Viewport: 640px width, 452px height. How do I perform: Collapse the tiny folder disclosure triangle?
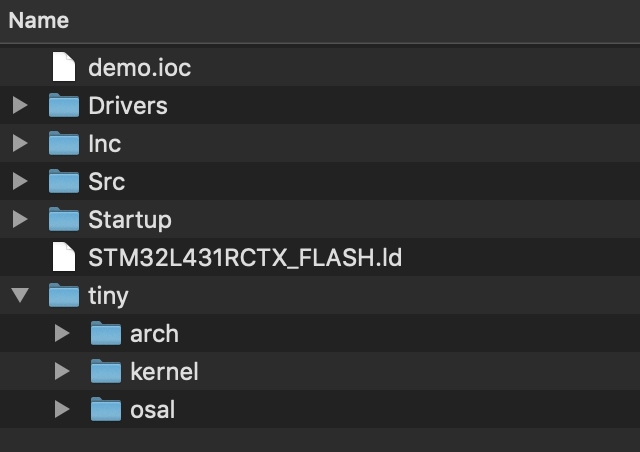point(19,296)
